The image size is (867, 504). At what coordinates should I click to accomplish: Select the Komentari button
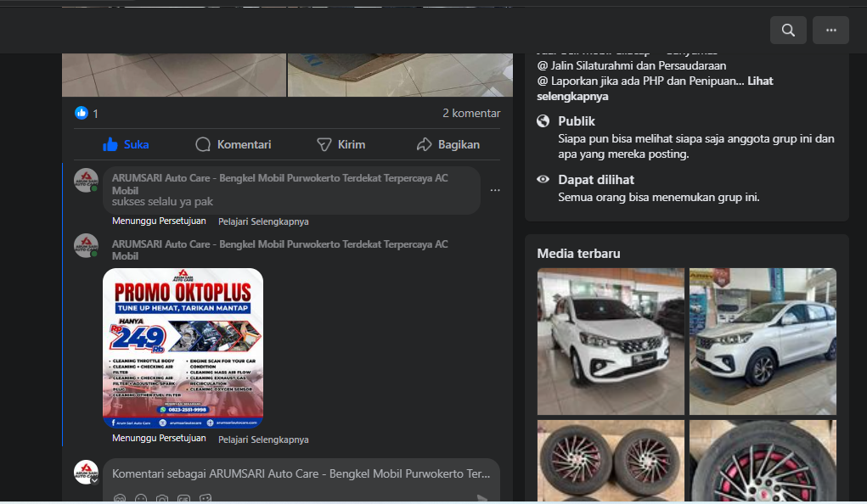(x=234, y=145)
